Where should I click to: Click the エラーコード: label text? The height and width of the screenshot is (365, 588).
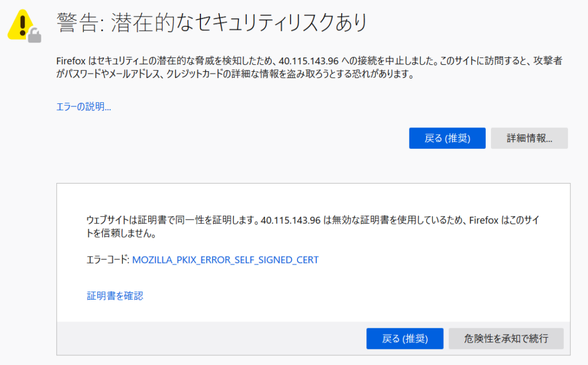pyautogui.click(x=108, y=260)
